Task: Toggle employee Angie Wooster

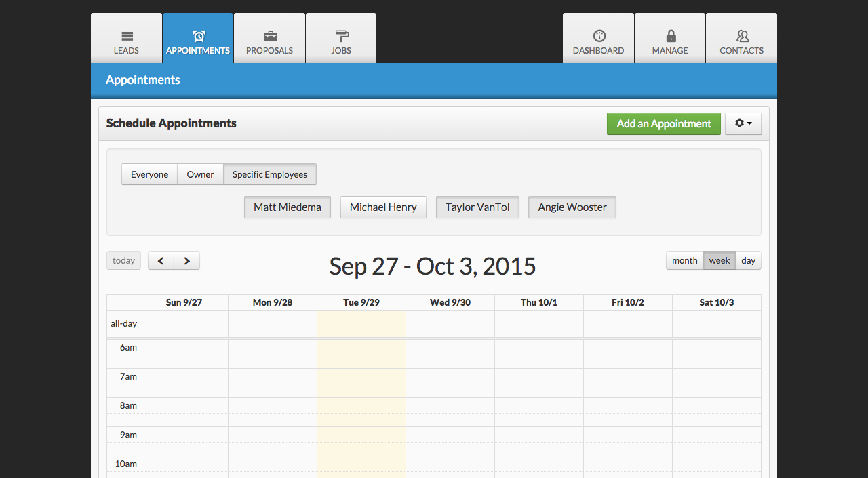Action: pyautogui.click(x=572, y=207)
